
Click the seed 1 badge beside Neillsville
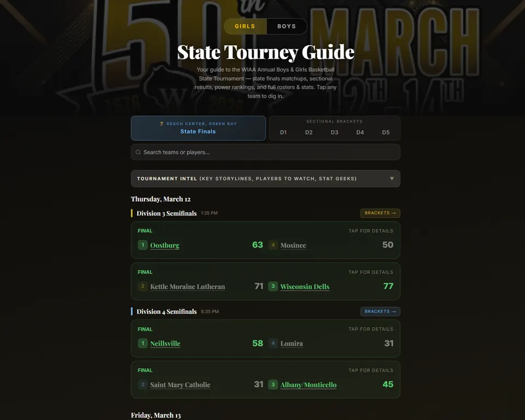[x=143, y=343]
